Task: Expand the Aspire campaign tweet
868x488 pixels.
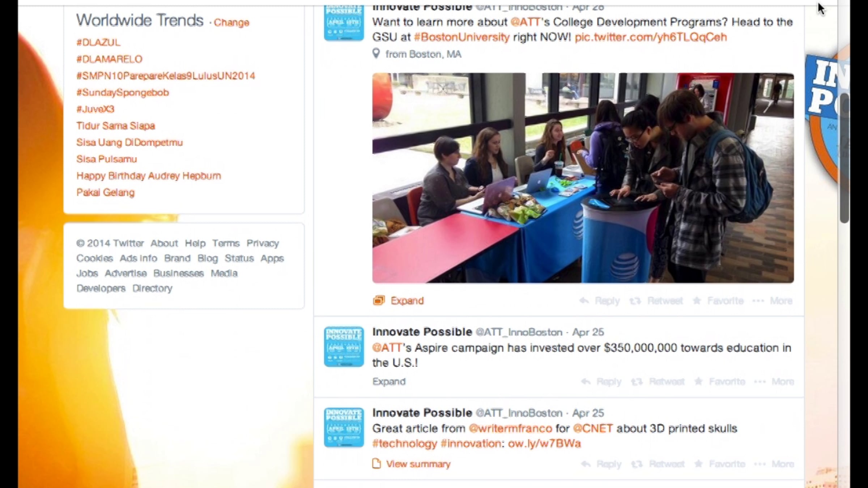Action: (x=389, y=381)
